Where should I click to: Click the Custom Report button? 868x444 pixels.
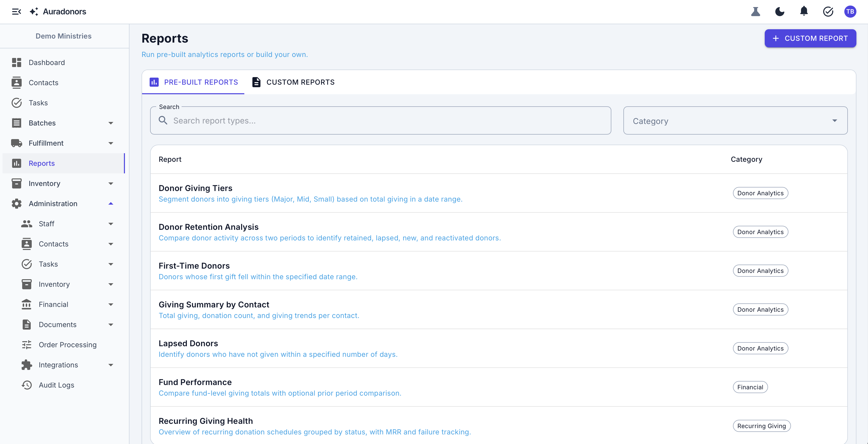click(810, 39)
